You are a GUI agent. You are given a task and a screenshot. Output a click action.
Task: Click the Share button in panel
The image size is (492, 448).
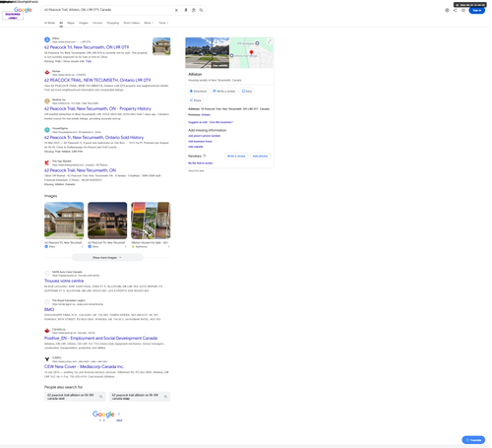195,100
